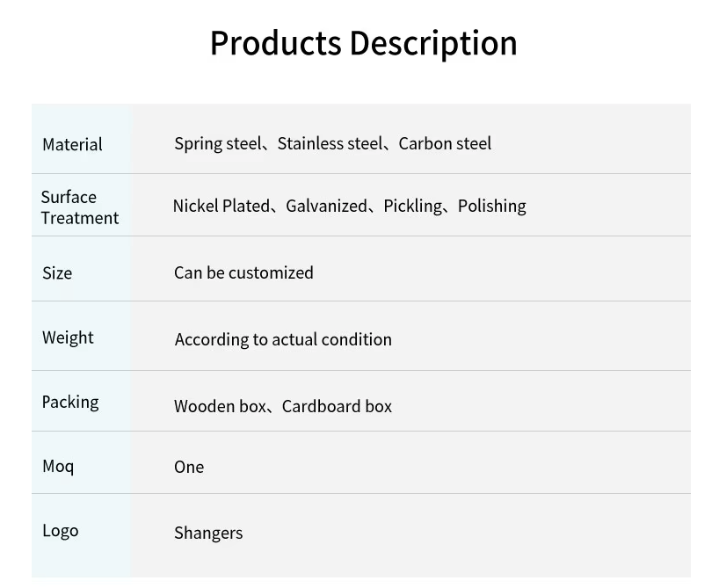Click the Surface Treatment label

[x=79, y=207]
